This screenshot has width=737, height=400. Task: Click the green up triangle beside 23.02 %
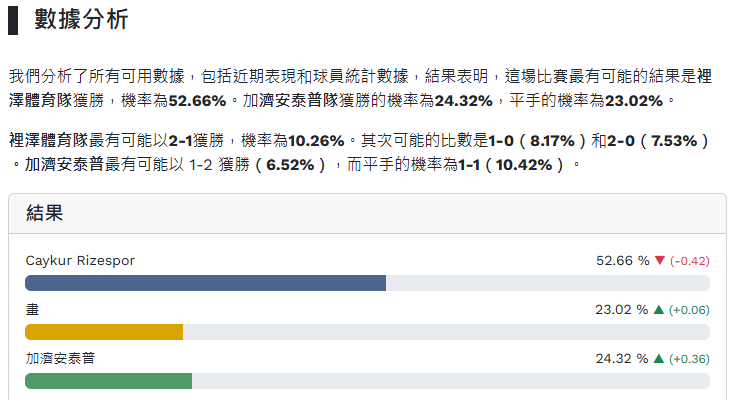point(659,310)
